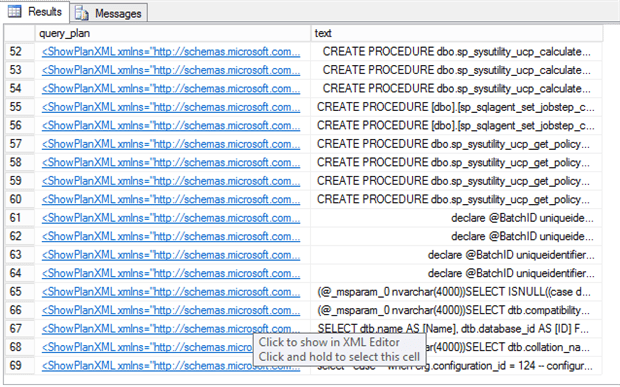Select row header 61

[20, 218]
